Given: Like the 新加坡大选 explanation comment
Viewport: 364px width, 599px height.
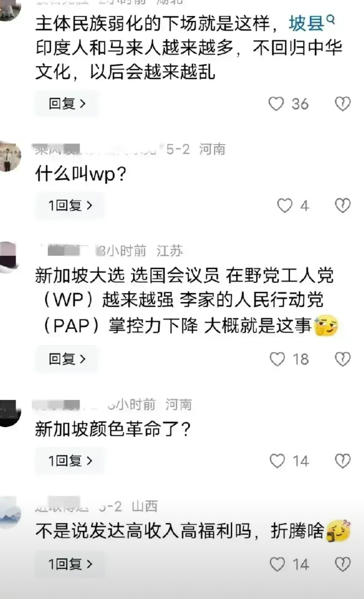Looking at the screenshot, I should click(277, 359).
